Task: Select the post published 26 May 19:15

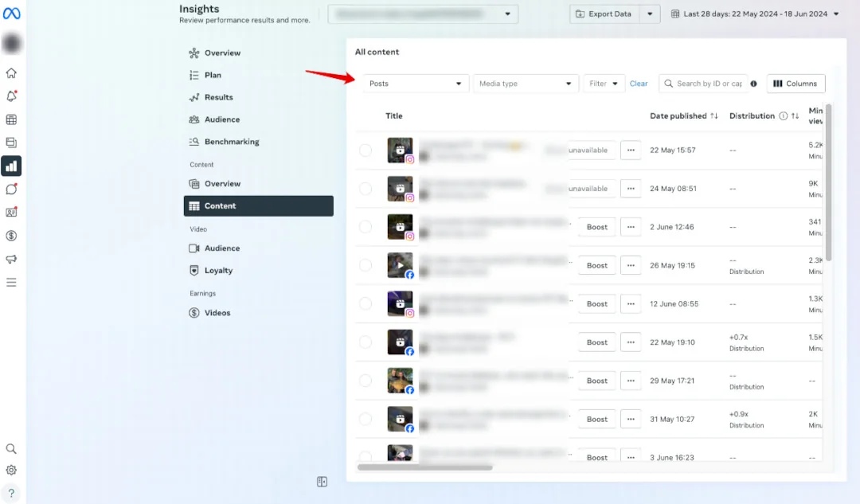Action: point(365,265)
